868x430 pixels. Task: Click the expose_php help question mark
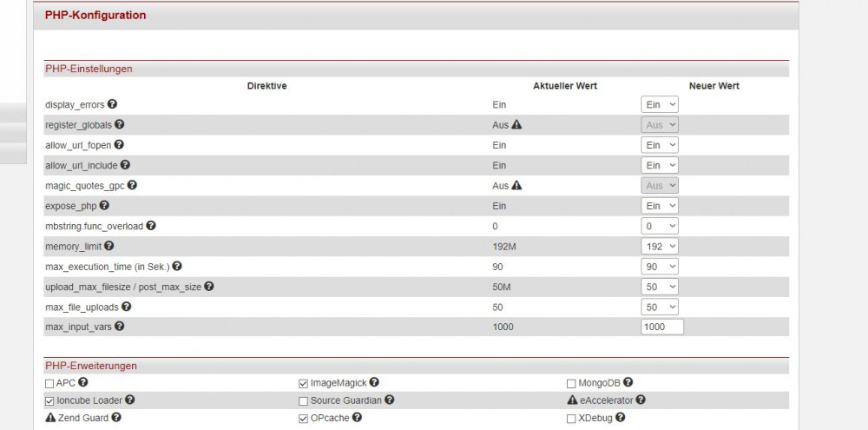pyautogui.click(x=104, y=206)
